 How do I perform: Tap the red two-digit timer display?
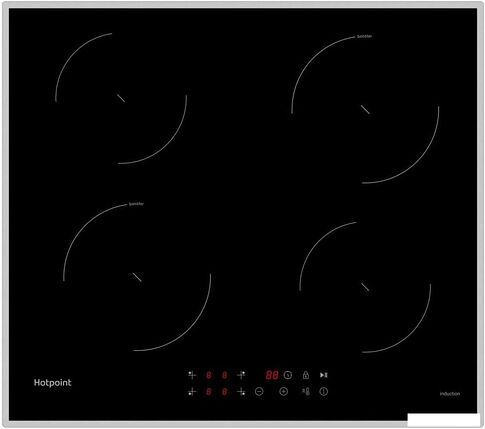[272, 375]
